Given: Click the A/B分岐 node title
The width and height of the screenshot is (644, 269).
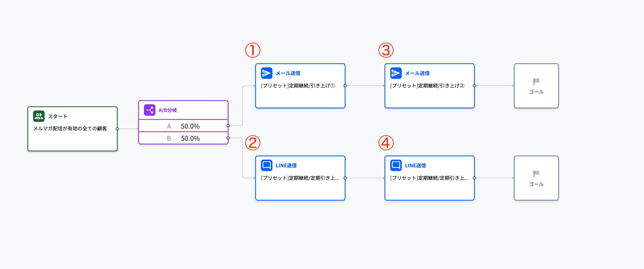Looking at the screenshot, I should point(168,110).
